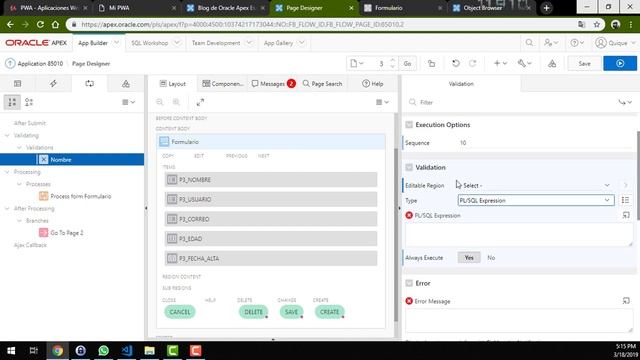Open the Rendering tab icon in left pane
Viewport: 640px width, 360px height.
(18, 84)
